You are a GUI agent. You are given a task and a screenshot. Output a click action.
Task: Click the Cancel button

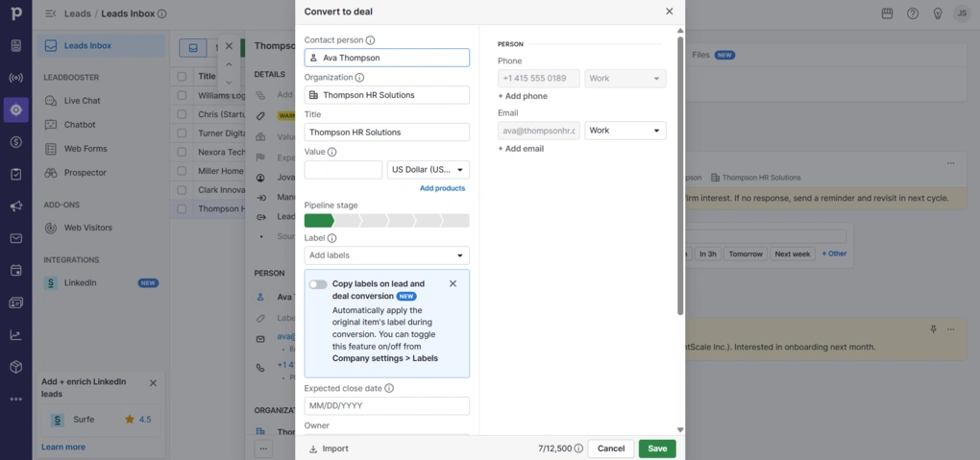[x=611, y=448]
